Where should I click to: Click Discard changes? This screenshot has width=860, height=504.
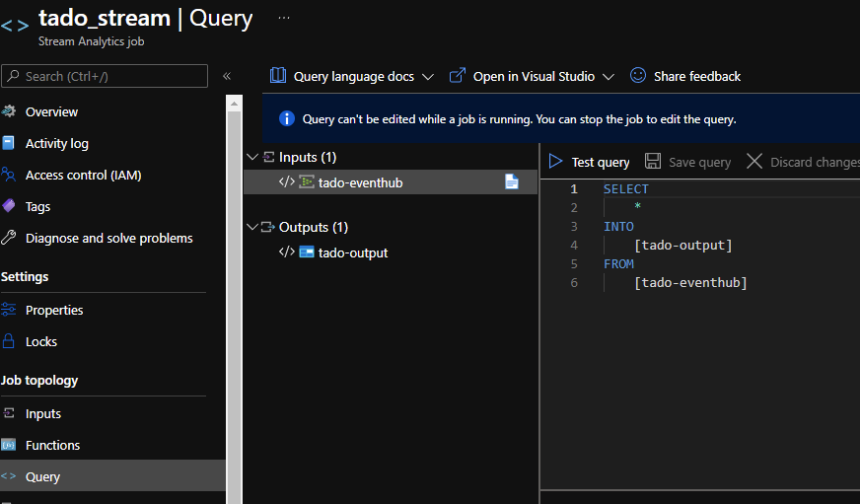point(815,163)
